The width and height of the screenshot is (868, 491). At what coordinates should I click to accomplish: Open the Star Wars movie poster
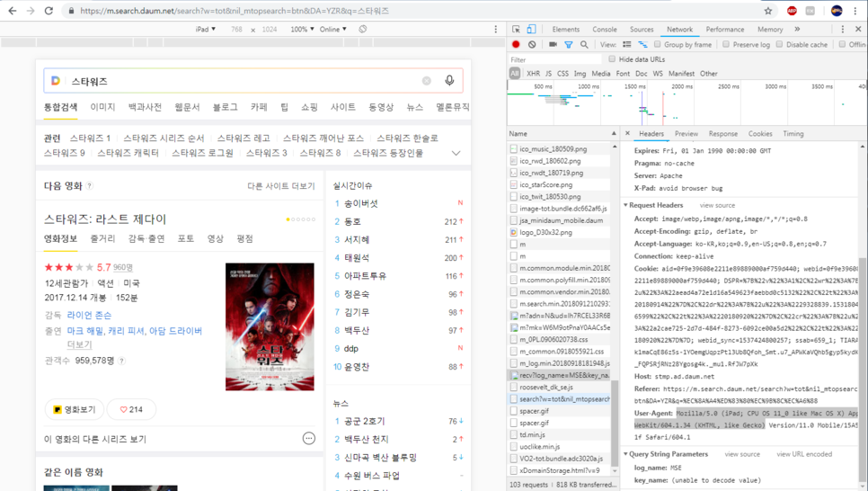point(270,326)
